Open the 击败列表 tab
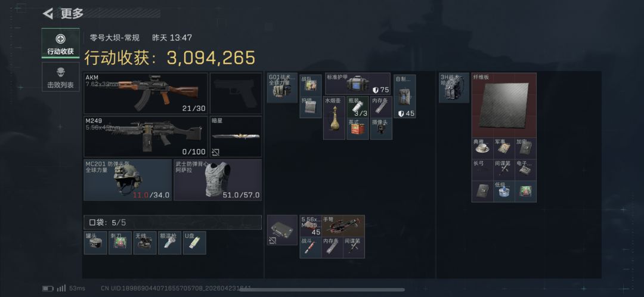 click(60, 77)
